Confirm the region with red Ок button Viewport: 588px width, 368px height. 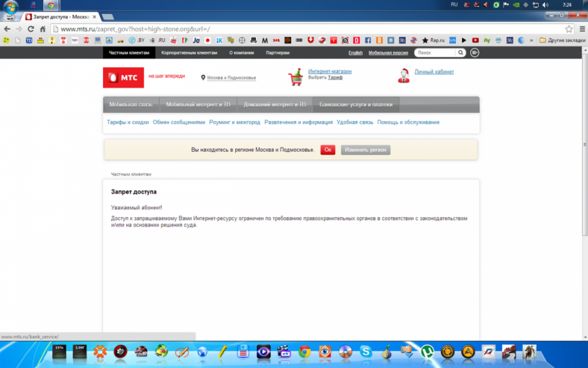pyautogui.click(x=328, y=150)
